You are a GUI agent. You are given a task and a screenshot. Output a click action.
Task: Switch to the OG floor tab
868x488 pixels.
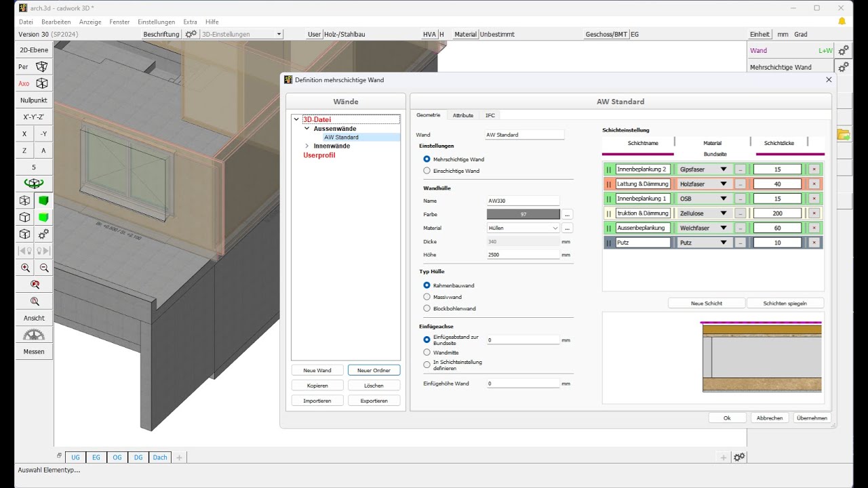pyautogui.click(x=117, y=457)
